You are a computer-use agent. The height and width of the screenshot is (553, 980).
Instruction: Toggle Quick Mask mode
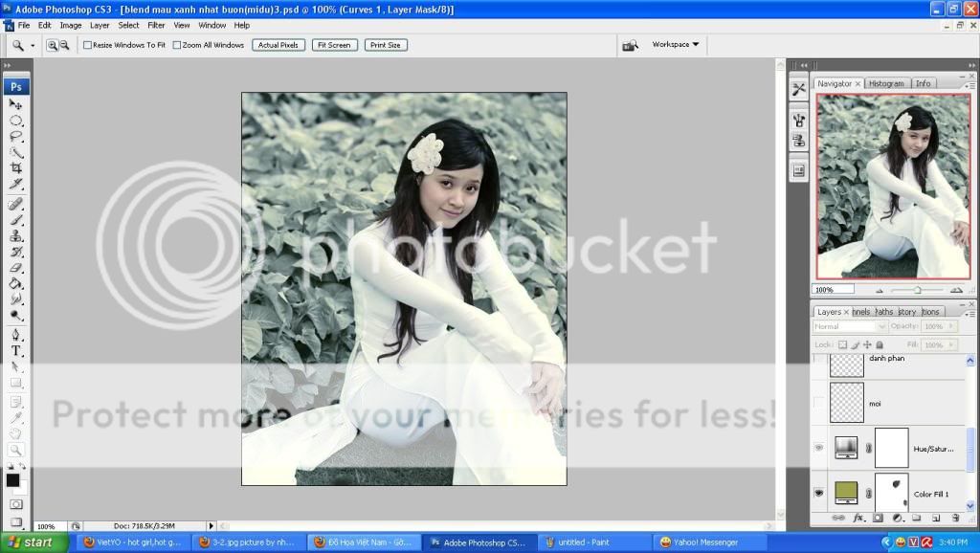pyautogui.click(x=15, y=504)
